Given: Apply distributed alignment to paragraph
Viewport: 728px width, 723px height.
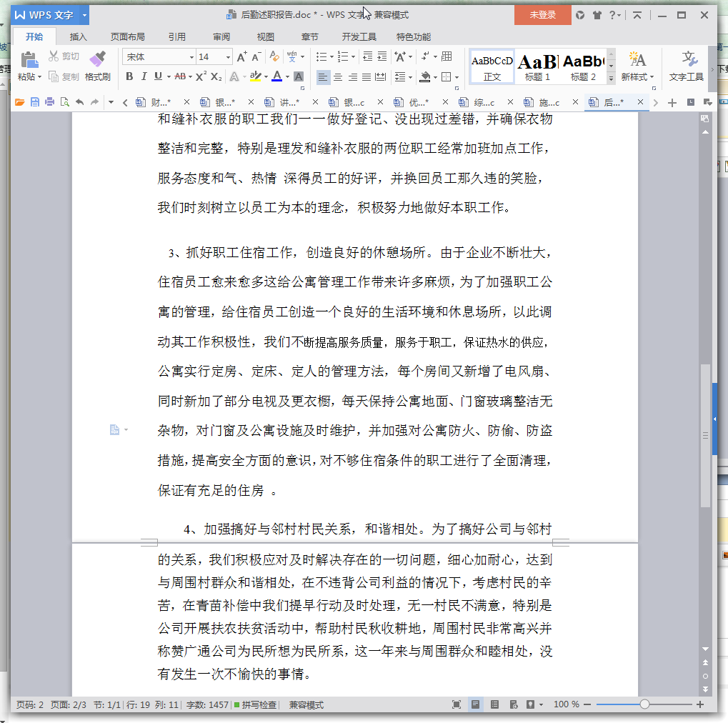Looking at the screenshot, I should click(x=381, y=76).
